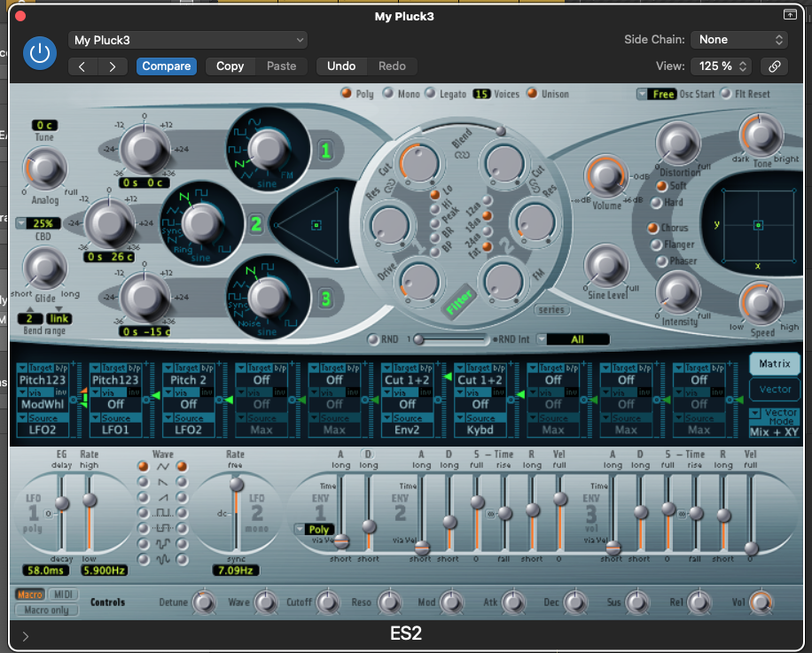Enable Poly keyboard mode
This screenshot has height=653, width=812.
[346, 93]
